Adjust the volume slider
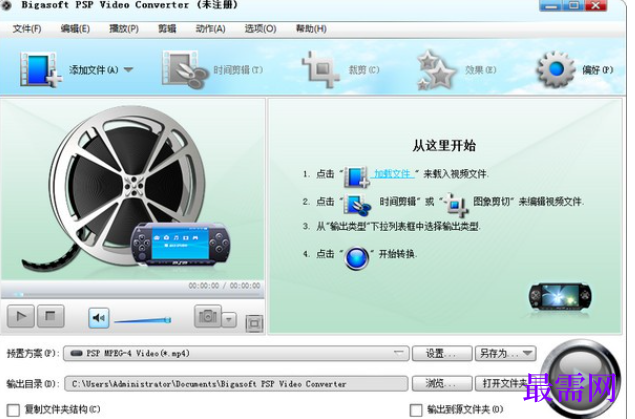Image resolution: width=635 pixels, height=419 pixels. [x=143, y=321]
